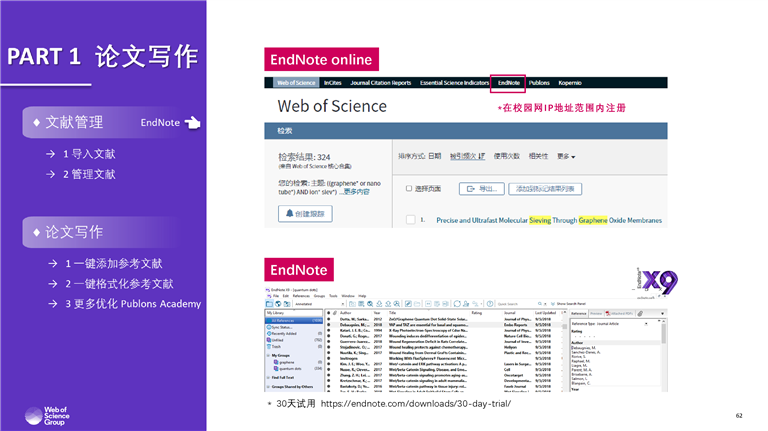
Task: Set star rating in reference Rating field
Action: coord(585,336)
